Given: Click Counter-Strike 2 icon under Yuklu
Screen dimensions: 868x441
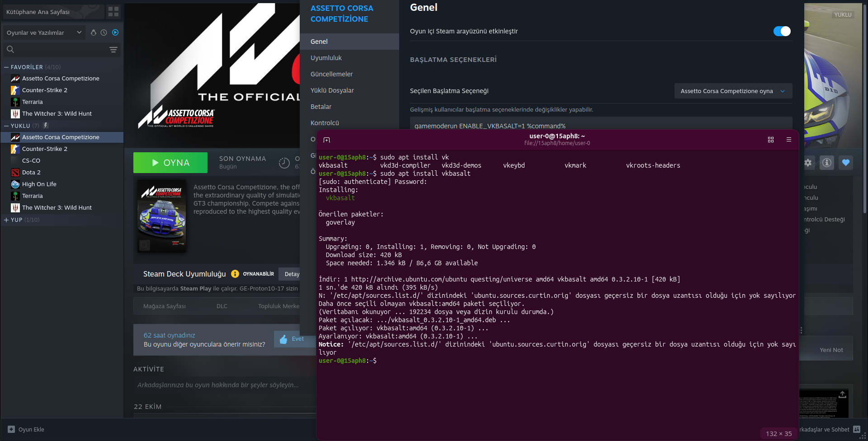Looking at the screenshot, I should coord(15,149).
